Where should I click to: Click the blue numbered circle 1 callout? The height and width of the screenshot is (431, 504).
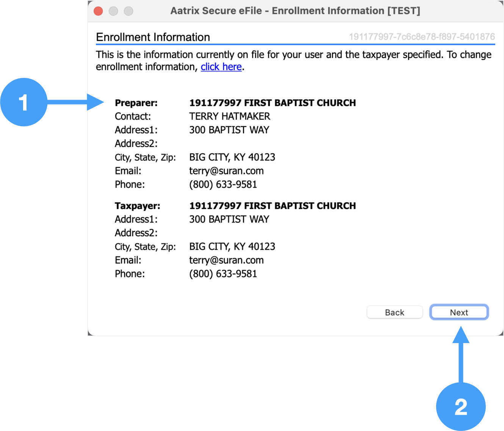(23, 102)
